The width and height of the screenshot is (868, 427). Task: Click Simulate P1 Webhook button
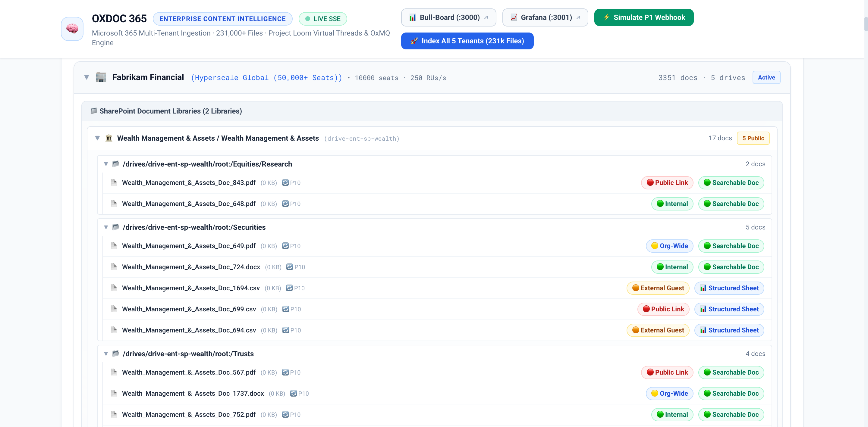click(x=643, y=17)
